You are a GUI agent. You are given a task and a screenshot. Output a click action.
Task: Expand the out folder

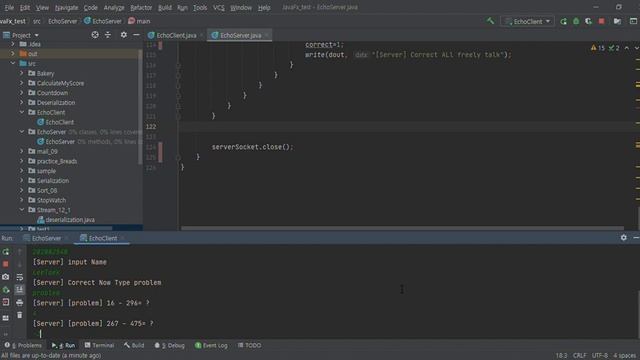tap(13, 54)
